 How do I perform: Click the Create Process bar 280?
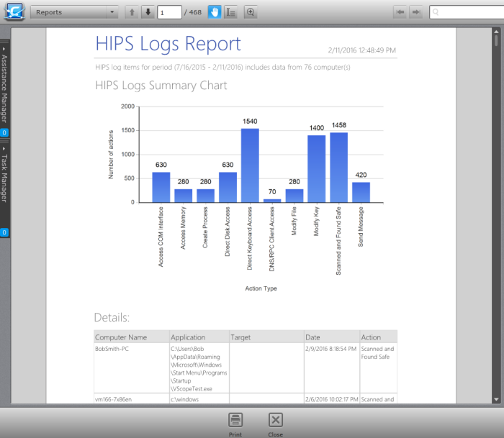coord(206,196)
